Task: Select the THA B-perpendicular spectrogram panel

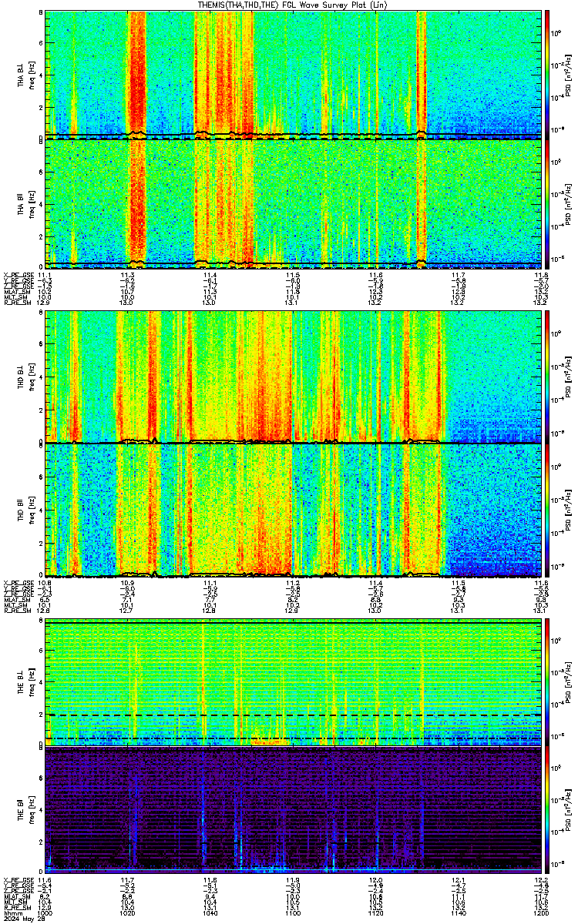Action: pyautogui.click(x=293, y=73)
